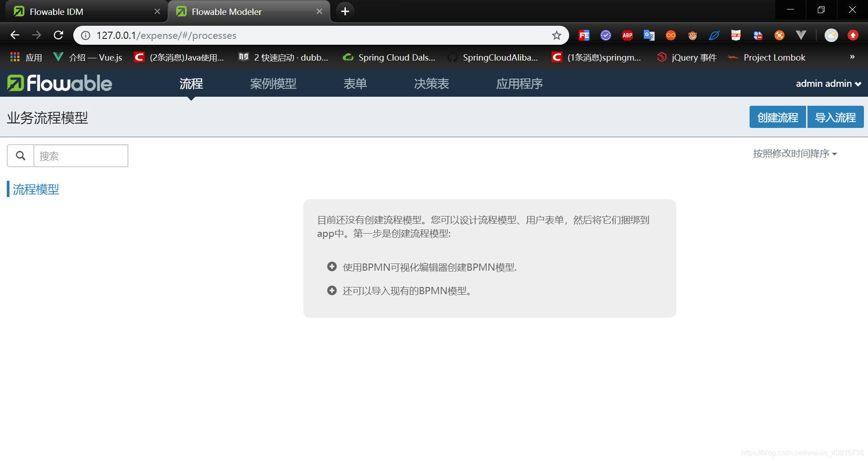This screenshot has height=461, width=868.
Task: Change the sort order via 按照修改时间降序 dropdown
Action: pos(795,154)
